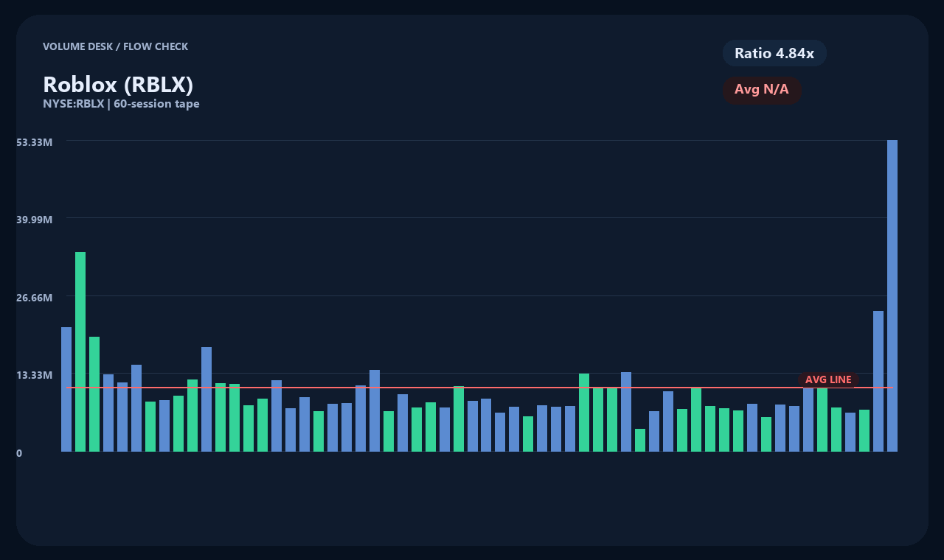Click the 53.33M axis label
Screen dimensions: 944x560
coord(35,141)
